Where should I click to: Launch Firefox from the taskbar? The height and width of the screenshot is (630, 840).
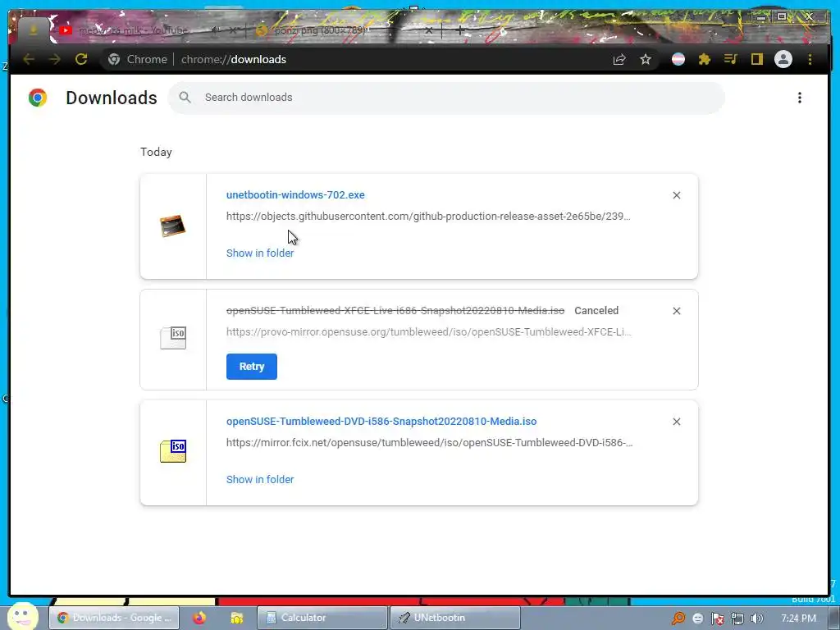(199, 618)
